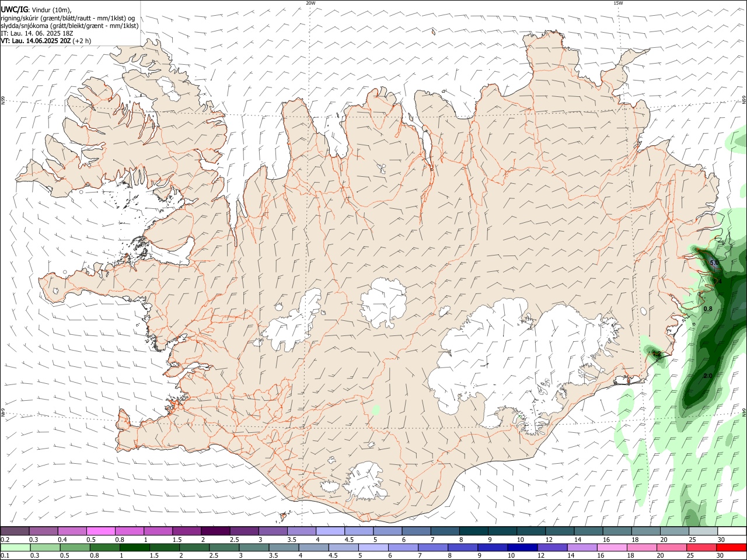
Task: Pick the grey-blue 3.5–4 rain swatch
Action: pyautogui.click(x=284, y=548)
